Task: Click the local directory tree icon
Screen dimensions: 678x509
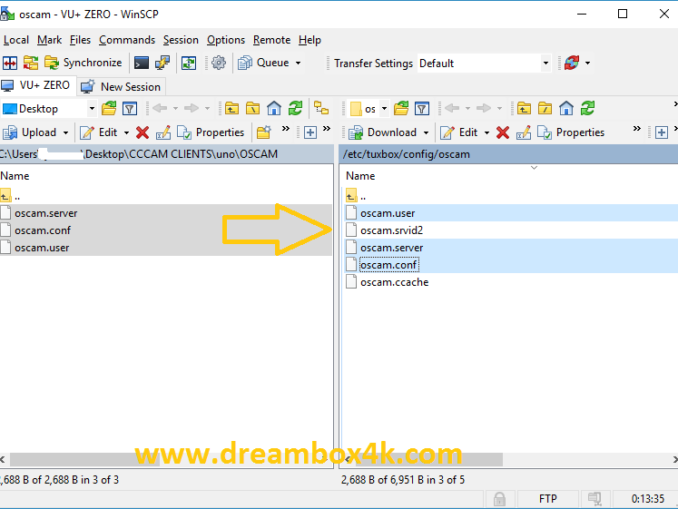Action: [321, 109]
